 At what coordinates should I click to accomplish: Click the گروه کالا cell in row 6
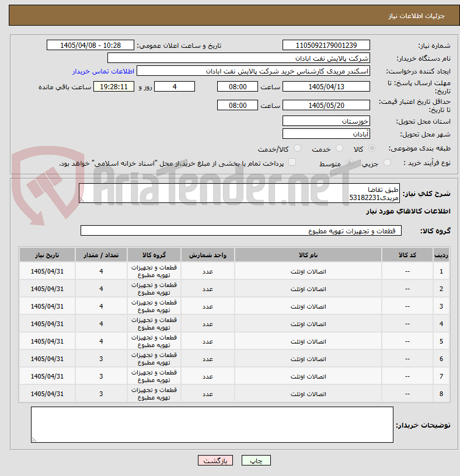pyautogui.click(x=154, y=359)
